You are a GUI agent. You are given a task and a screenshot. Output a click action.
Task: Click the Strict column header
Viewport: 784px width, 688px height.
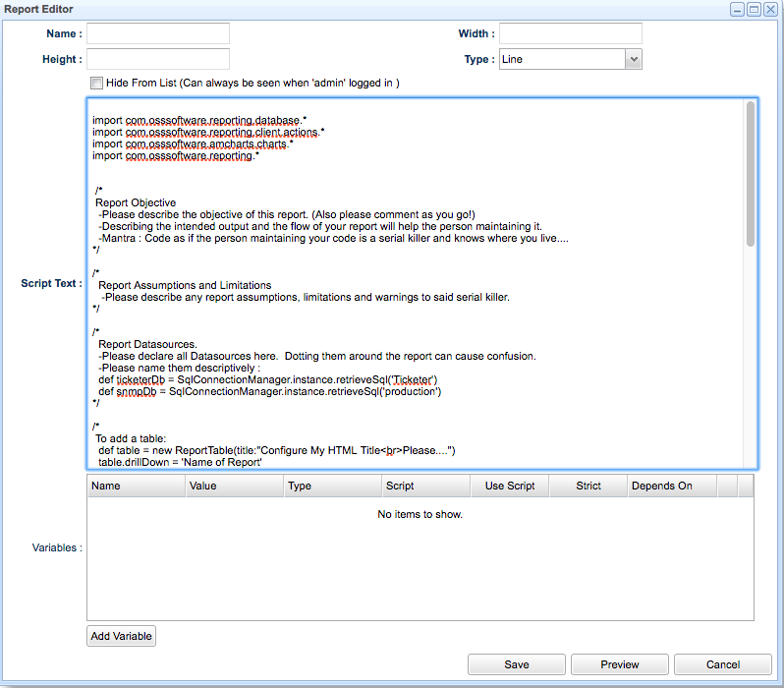click(588, 486)
